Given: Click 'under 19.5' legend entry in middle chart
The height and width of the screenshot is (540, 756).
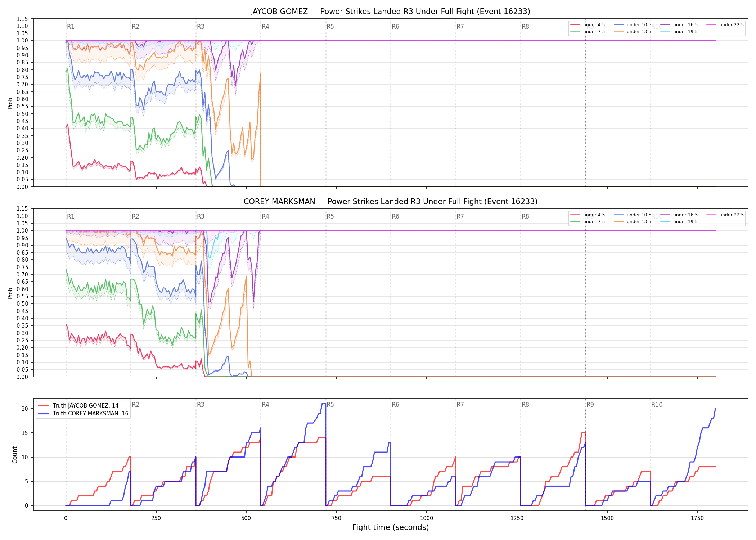Looking at the screenshot, I should click(679, 222).
